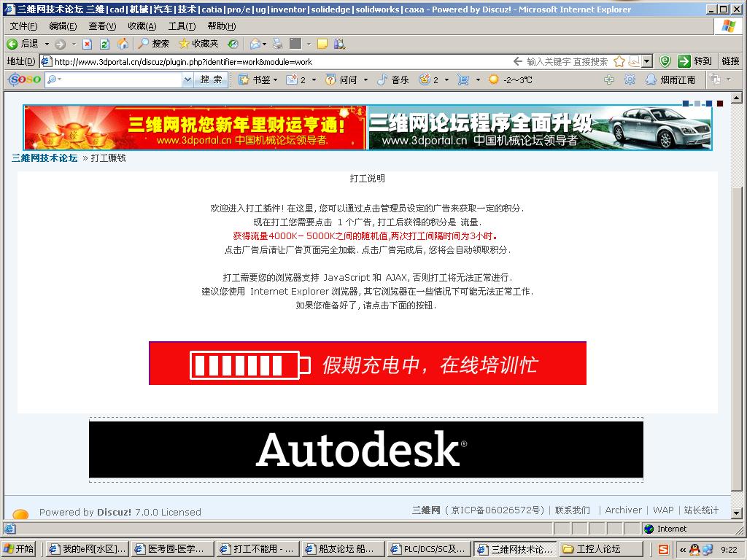
Task: Open the 编辑(E) menu
Action: [x=63, y=26]
